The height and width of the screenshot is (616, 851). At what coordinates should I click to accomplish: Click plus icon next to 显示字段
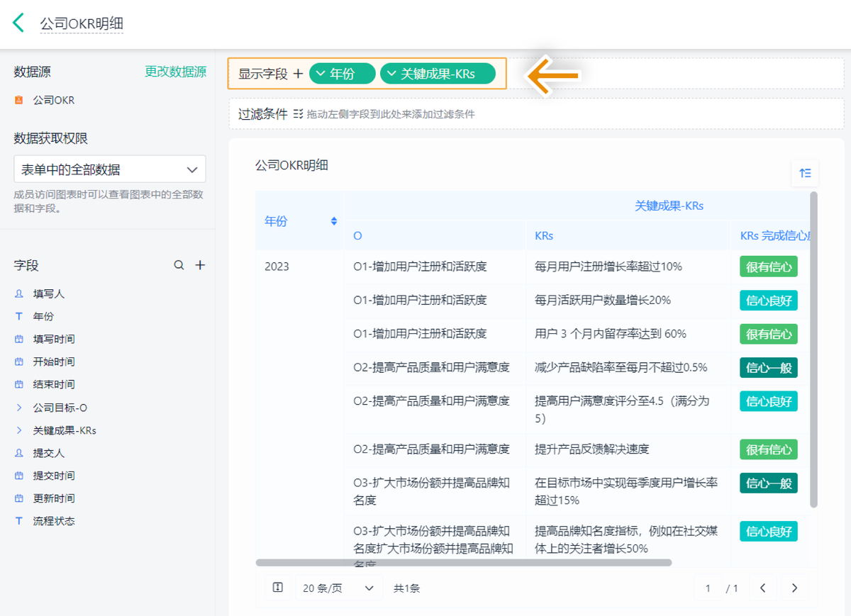298,74
